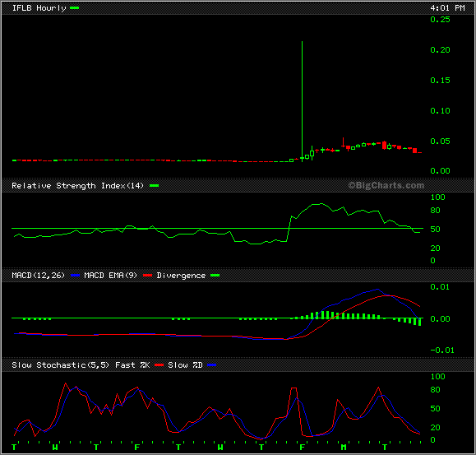Click the MACD -0.01 axis label
This screenshot has width=476, height=455.
[442, 351]
